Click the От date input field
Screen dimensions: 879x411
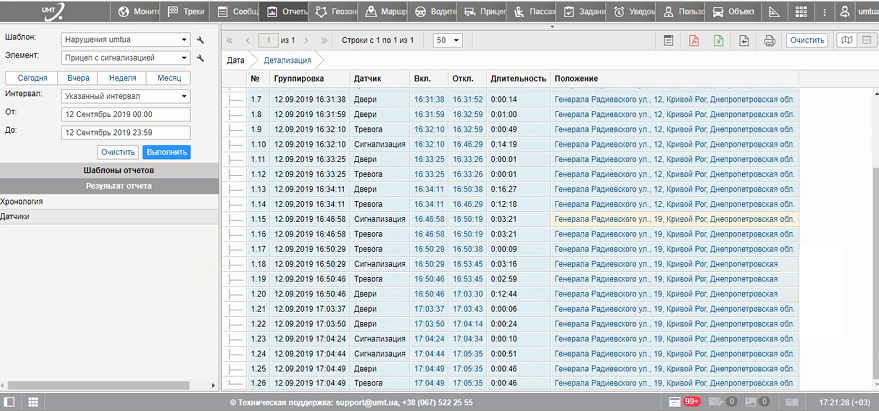click(x=124, y=114)
